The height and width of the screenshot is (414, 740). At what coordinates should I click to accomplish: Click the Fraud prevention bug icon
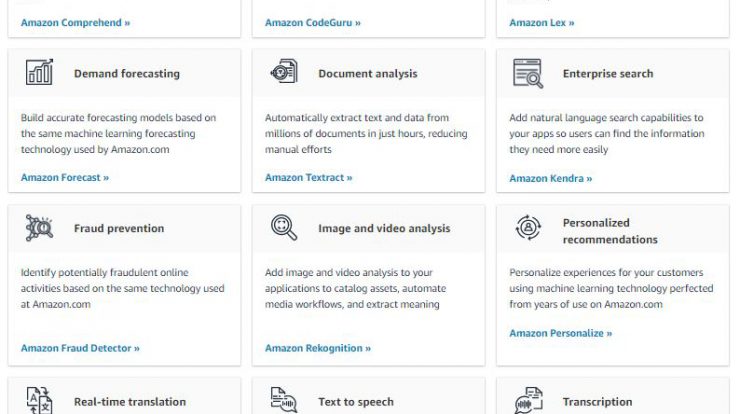pyautogui.click(x=39, y=228)
